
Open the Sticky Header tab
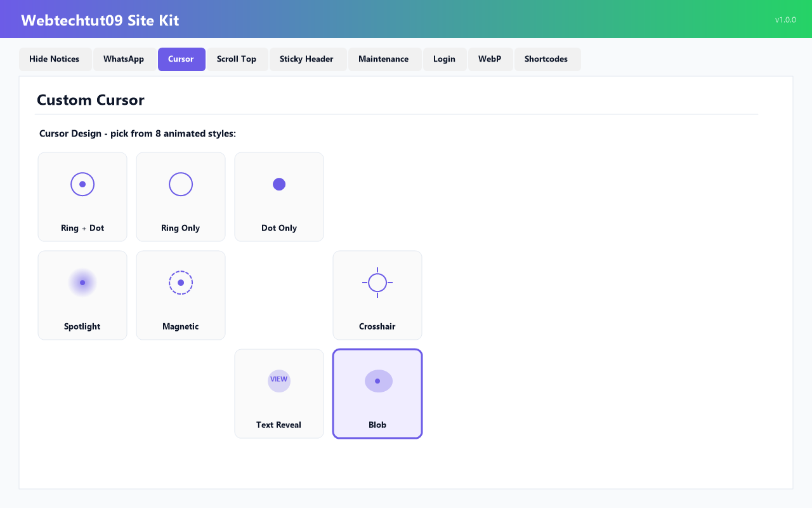pyautogui.click(x=308, y=59)
